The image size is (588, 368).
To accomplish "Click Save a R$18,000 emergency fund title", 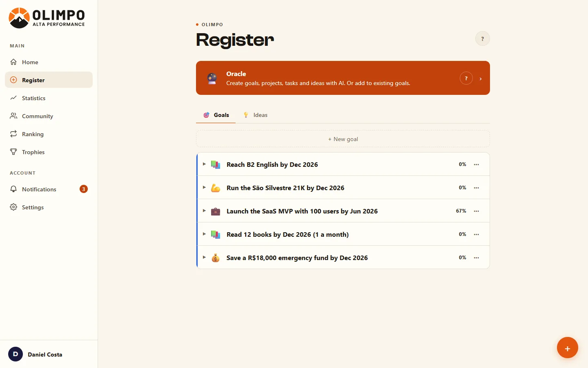I will pos(297,258).
